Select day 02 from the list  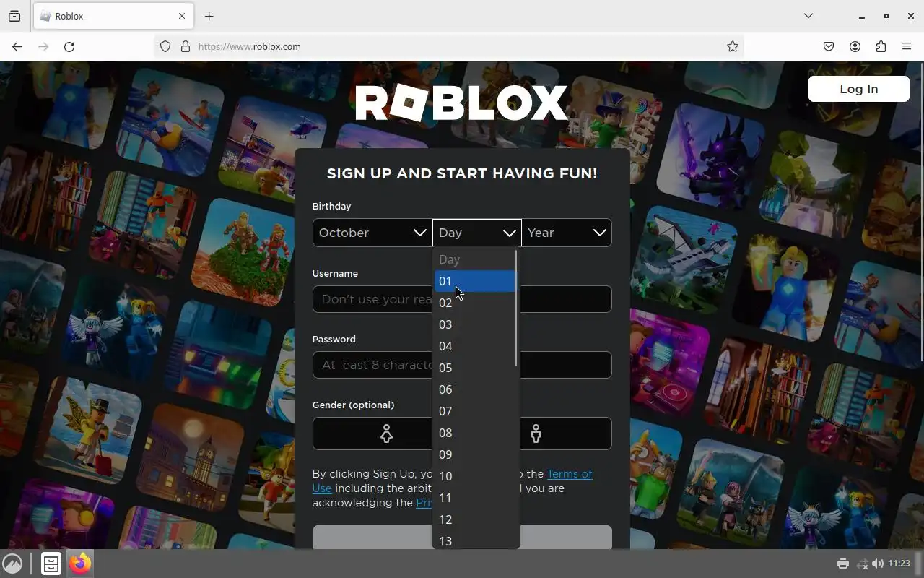tap(474, 303)
